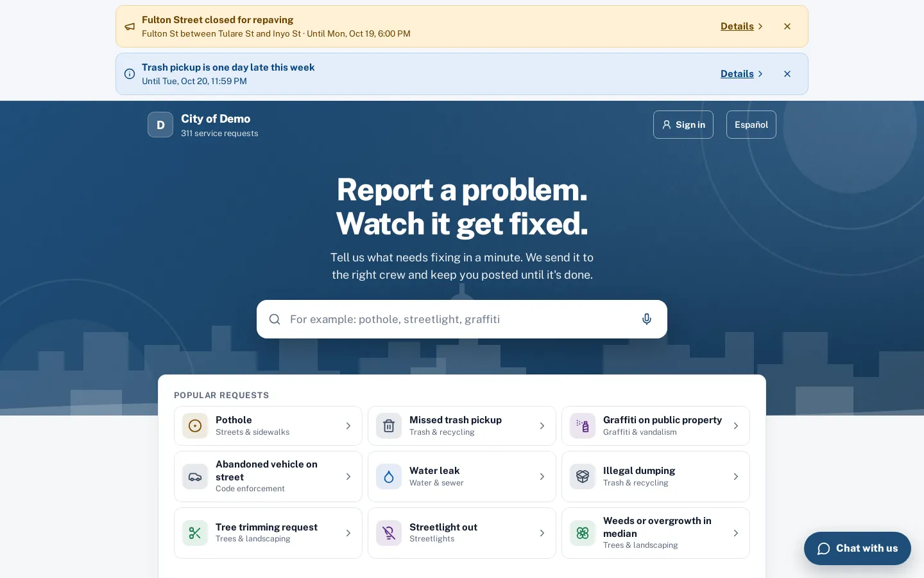Image resolution: width=924 pixels, height=578 pixels.
Task: Open the Abandoned vehicle on street chevron
Action: tap(348, 477)
